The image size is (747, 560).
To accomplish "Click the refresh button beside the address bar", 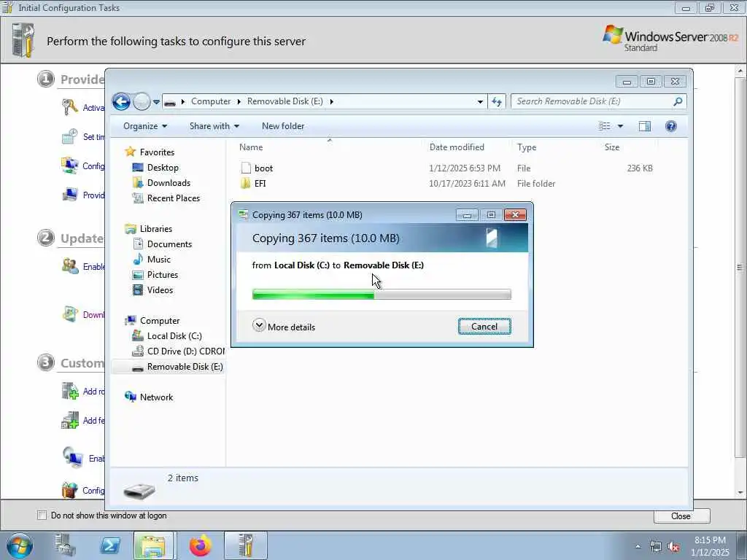I will pyautogui.click(x=497, y=101).
